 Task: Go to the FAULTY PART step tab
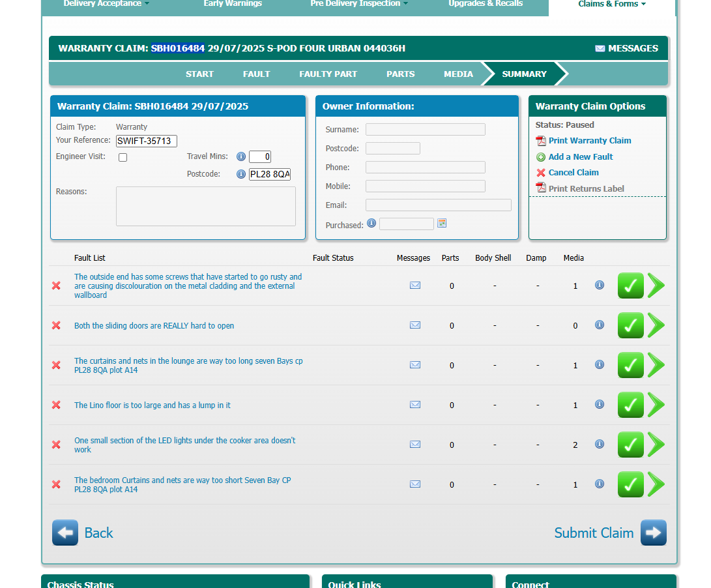[x=328, y=74]
